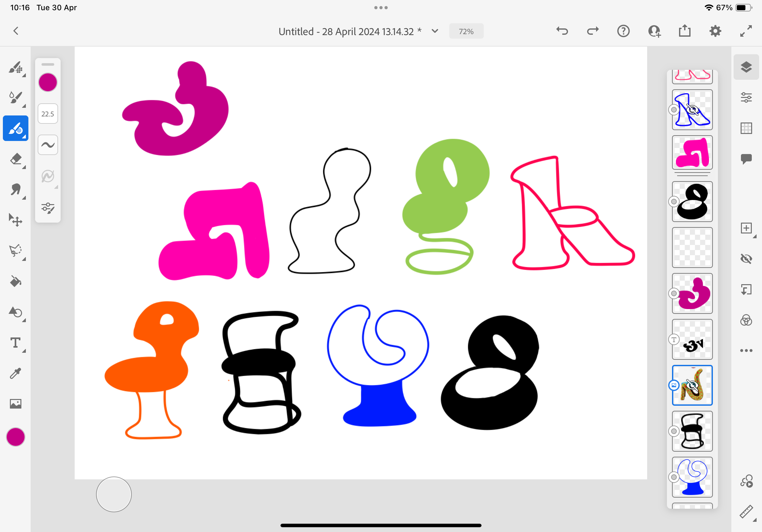Undo the last action
The image size is (762, 532).
pos(562,31)
